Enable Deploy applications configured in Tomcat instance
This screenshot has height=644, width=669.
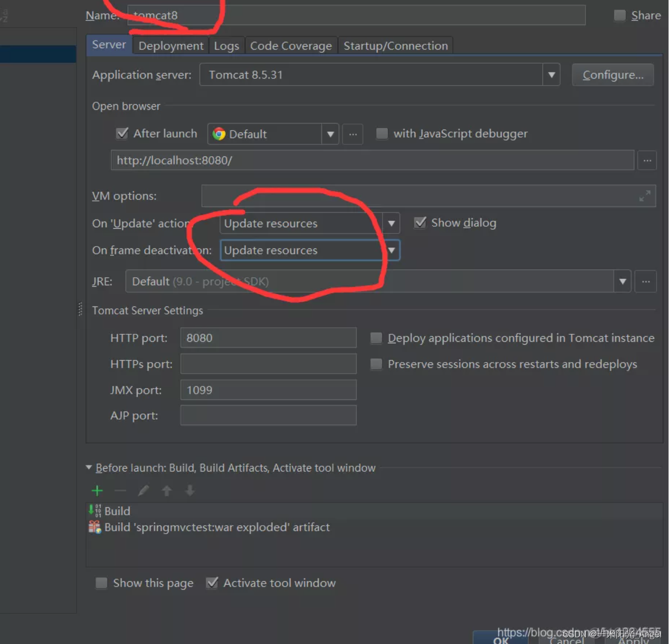(x=376, y=338)
